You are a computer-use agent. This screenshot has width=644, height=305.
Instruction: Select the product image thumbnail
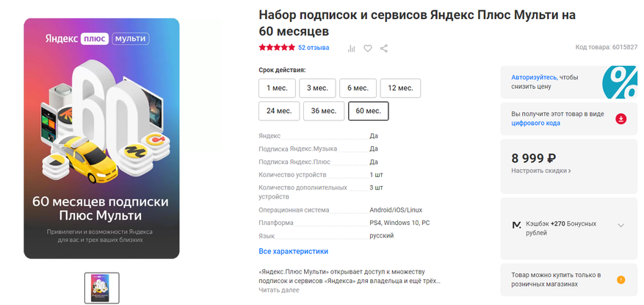click(102, 288)
